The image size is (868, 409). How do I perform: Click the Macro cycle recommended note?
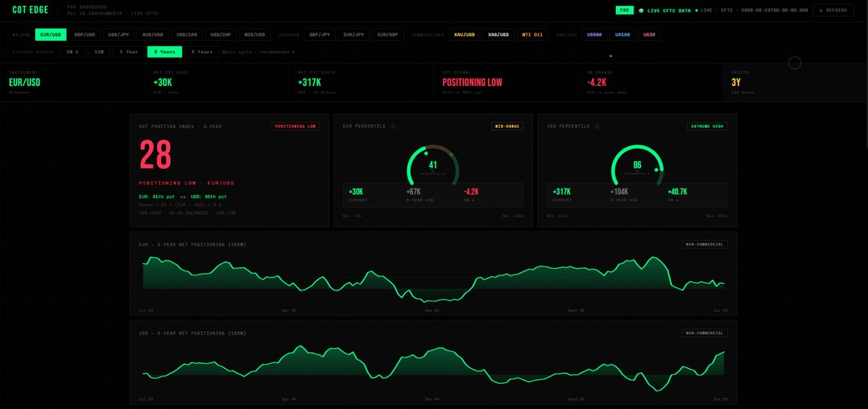259,52
